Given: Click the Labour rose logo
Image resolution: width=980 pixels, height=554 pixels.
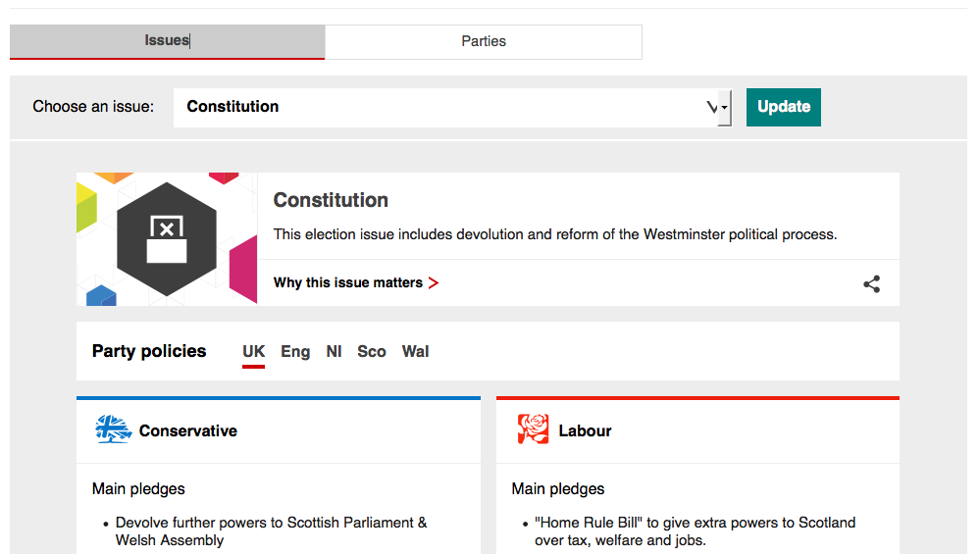Looking at the screenshot, I should (534, 429).
